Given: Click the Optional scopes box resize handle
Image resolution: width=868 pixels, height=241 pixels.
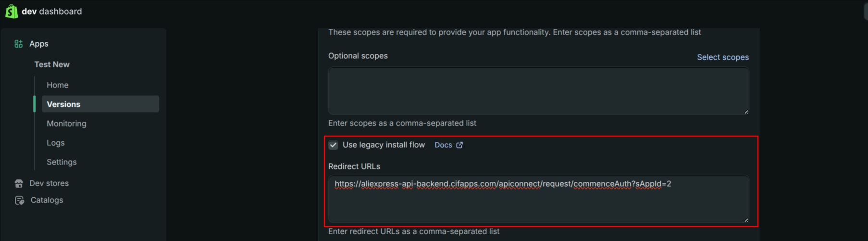Looking at the screenshot, I should pos(746,112).
